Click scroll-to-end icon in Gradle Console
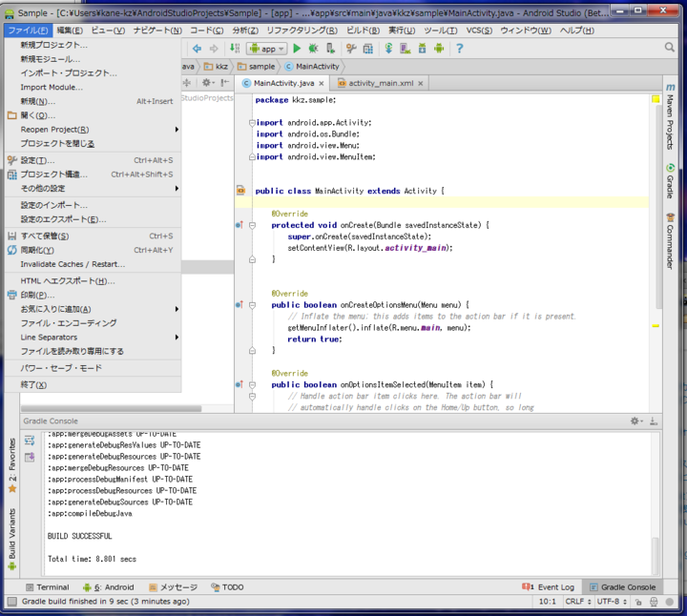This screenshot has width=687, height=616. click(30, 457)
